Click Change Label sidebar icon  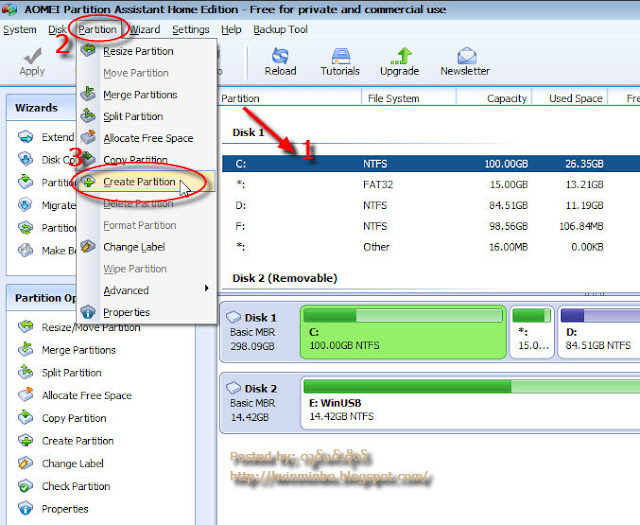[x=26, y=463]
